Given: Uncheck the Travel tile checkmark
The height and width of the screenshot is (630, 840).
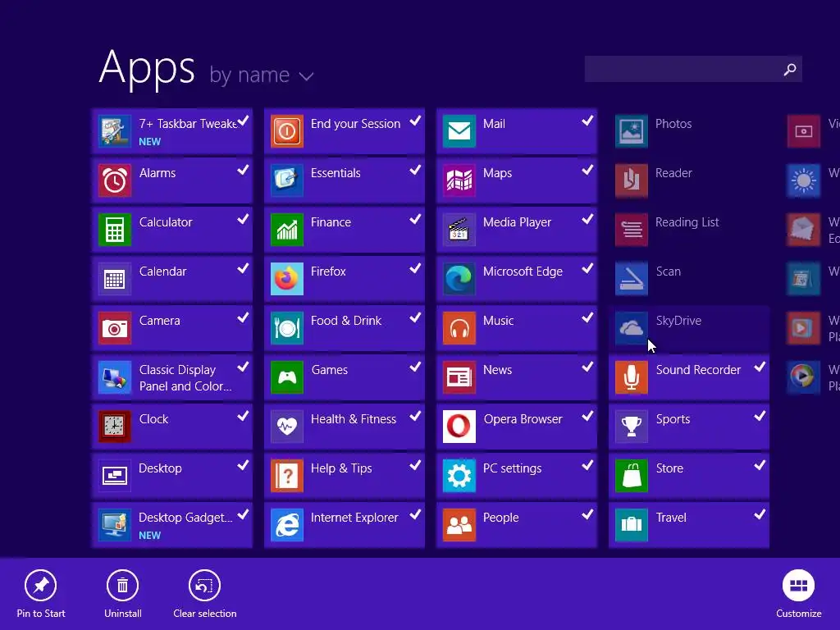Looking at the screenshot, I should [760, 515].
